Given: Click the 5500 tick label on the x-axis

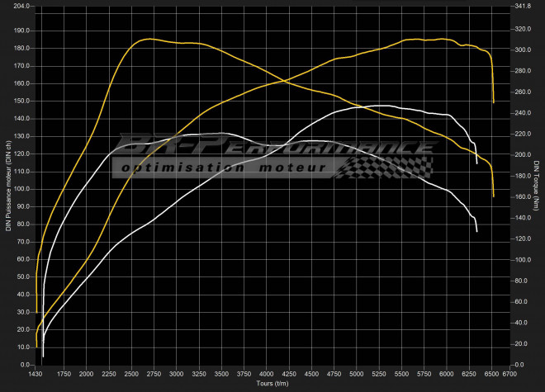Looking at the screenshot, I should (401, 374).
